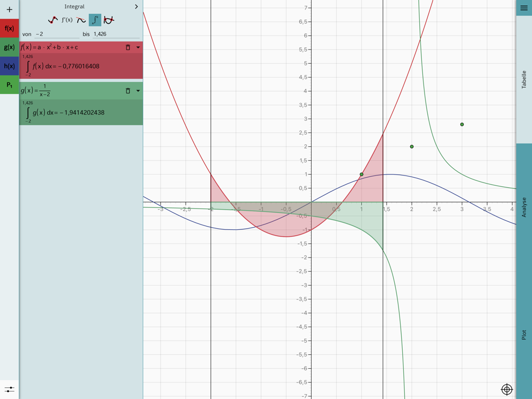Select the tangent line tool
Viewport: 532px width, 399px height.
pos(81,20)
